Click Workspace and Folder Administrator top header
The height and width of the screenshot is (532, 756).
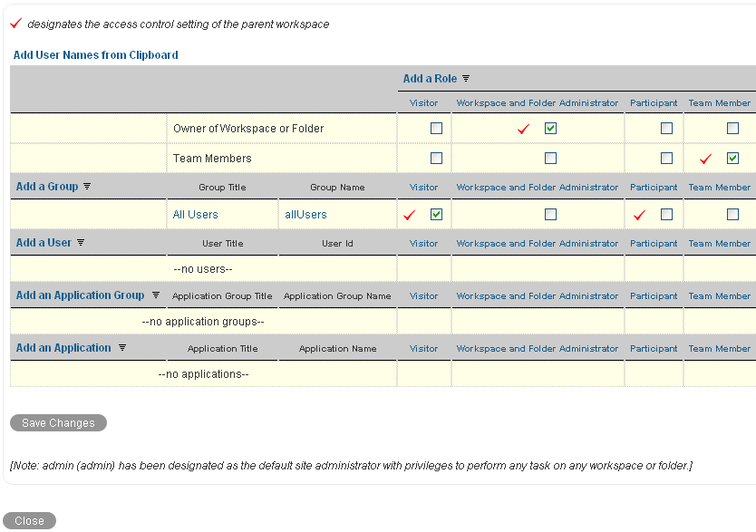pos(537,103)
